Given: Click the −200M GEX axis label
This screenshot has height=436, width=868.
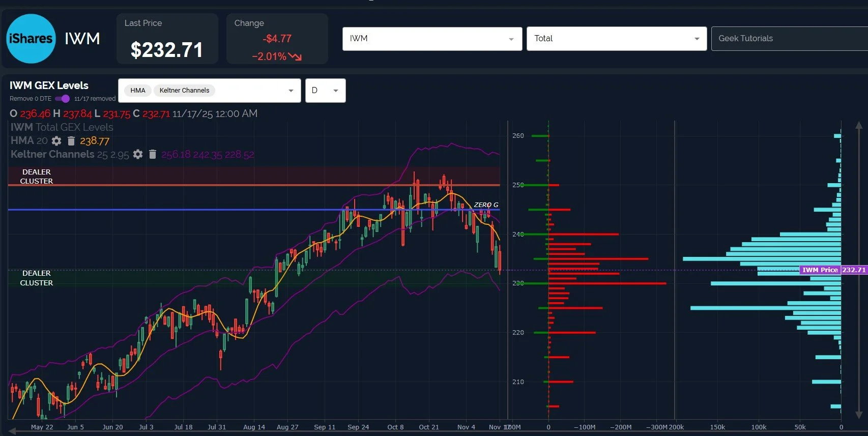Looking at the screenshot, I should [x=621, y=427].
